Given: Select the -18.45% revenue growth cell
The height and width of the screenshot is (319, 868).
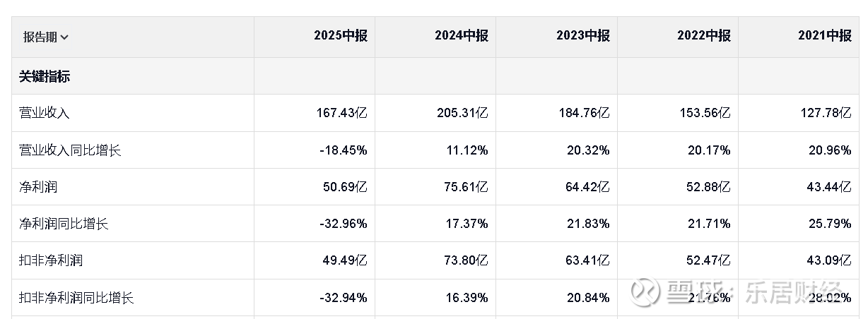Looking at the screenshot, I should coord(343,150).
